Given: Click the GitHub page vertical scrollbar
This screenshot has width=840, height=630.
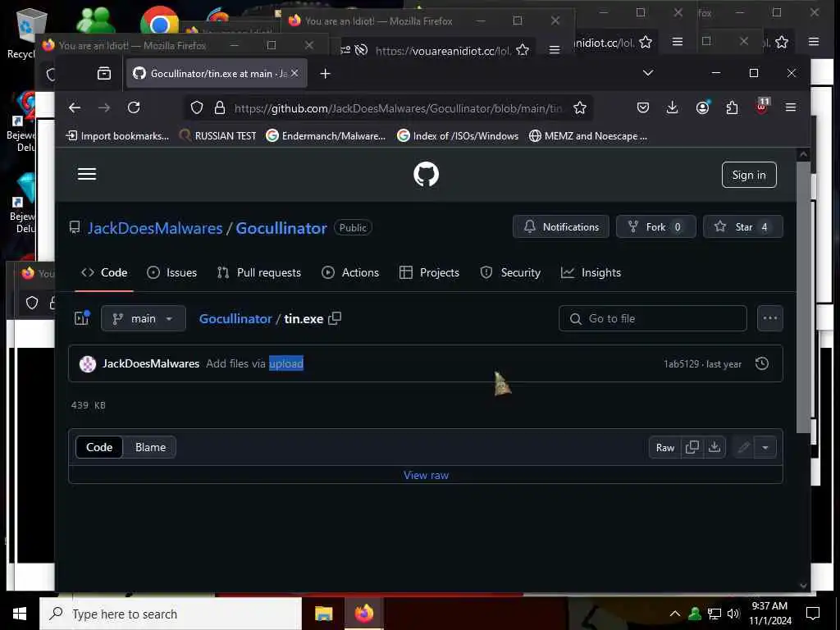Looking at the screenshot, I should coord(803,297).
